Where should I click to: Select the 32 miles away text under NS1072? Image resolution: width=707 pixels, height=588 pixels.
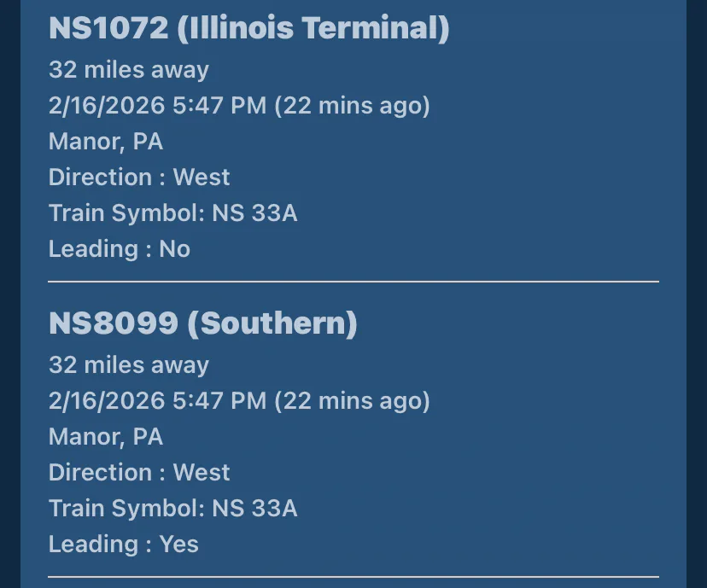coord(129,70)
